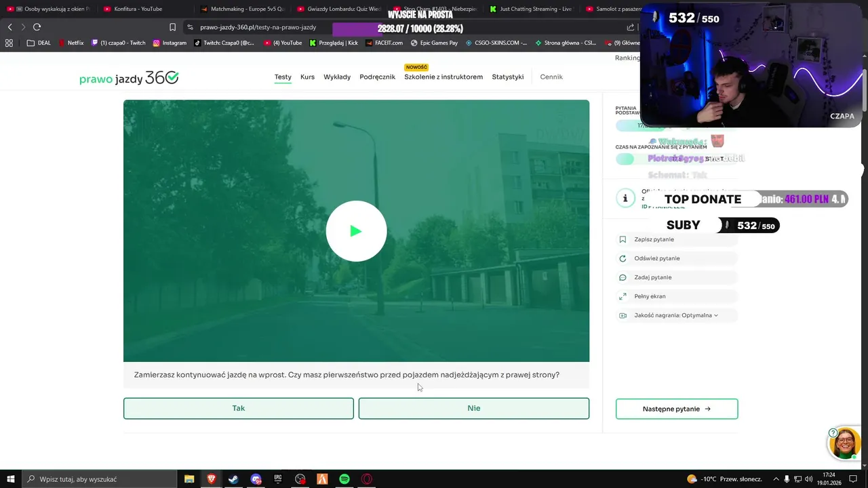Open the browser apps grid icon

pyautogui.click(x=9, y=43)
